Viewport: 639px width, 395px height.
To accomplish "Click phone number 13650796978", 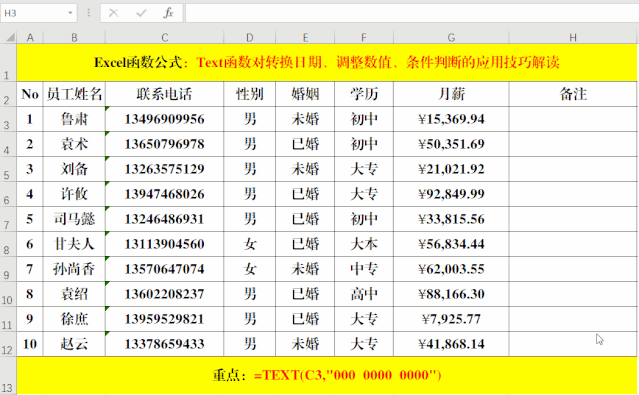I will point(164,144).
